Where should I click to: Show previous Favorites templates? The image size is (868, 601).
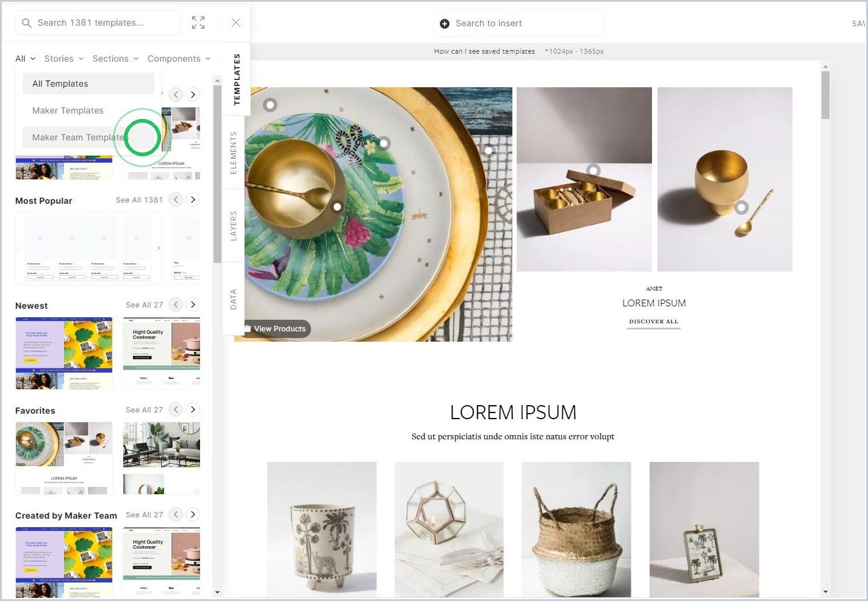176,409
